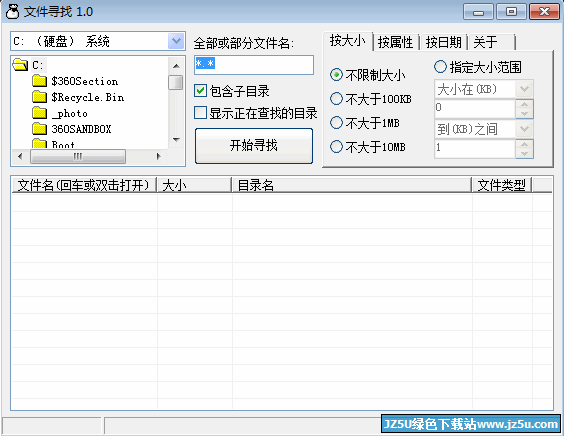Screen dimensions: 564x436
Task: Click 开始寻找 button
Action: click(254, 146)
